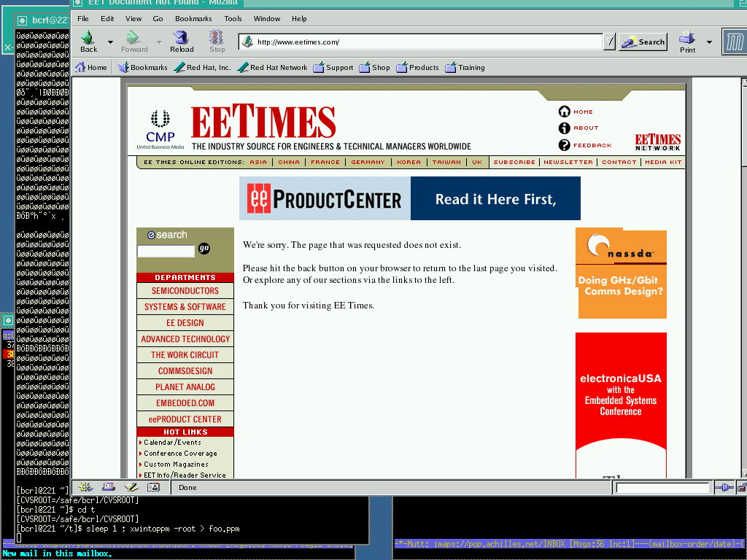Open the Forward button history dropdown arrow
The image size is (747, 560).
(159, 42)
